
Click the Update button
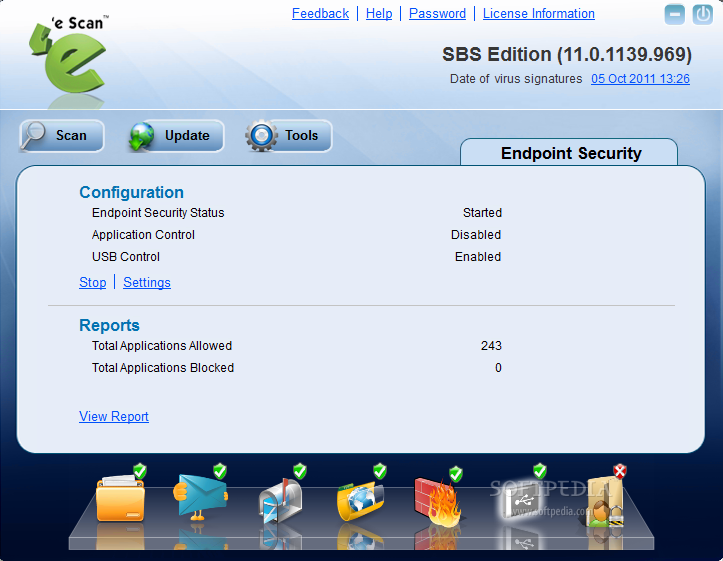click(176, 136)
